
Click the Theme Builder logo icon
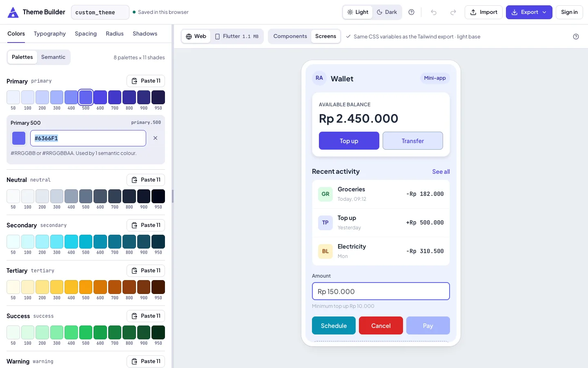pos(13,12)
